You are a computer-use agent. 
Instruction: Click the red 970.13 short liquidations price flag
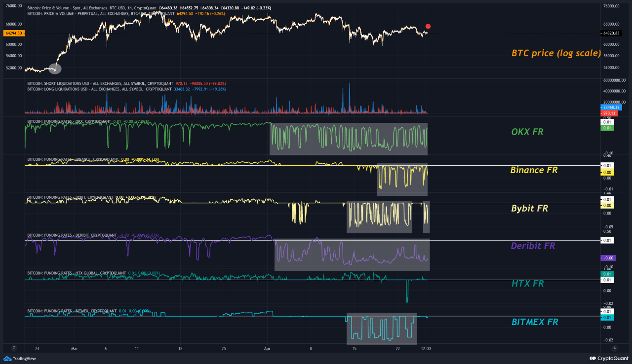click(x=609, y=113)
